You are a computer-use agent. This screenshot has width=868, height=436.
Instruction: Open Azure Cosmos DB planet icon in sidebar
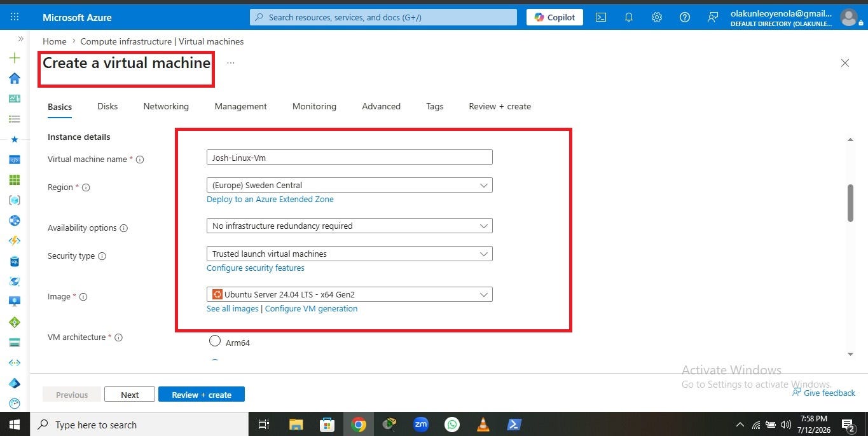15,282
